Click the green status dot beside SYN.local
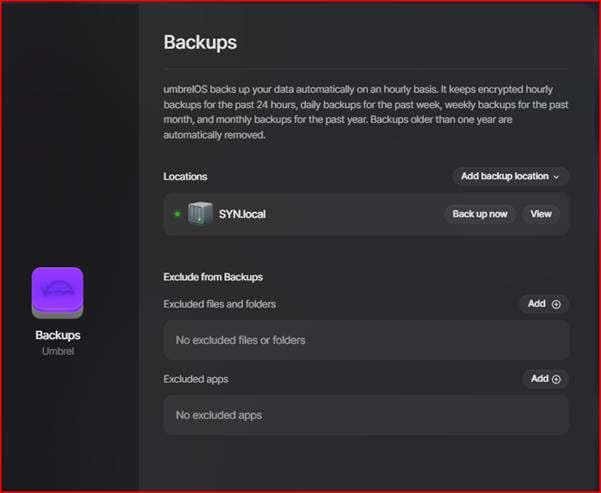The width and height of the screenshot is (601, 493). pos(177,214)
